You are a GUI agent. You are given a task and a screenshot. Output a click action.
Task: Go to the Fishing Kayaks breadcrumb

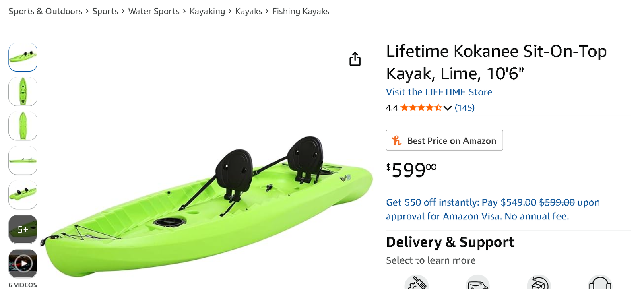(301, 11)
